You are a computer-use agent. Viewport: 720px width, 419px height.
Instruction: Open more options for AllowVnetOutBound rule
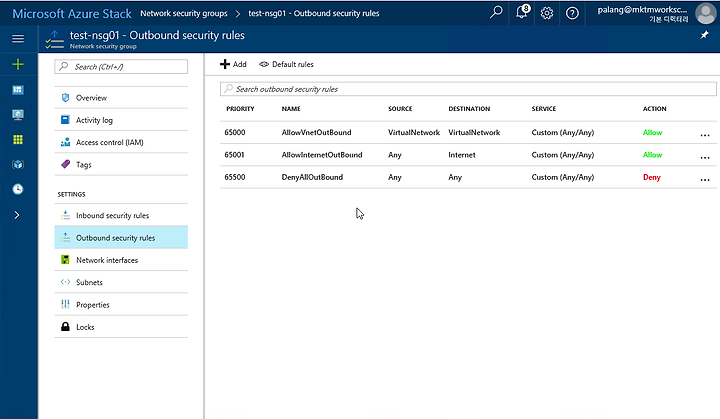tap(705, 135)
